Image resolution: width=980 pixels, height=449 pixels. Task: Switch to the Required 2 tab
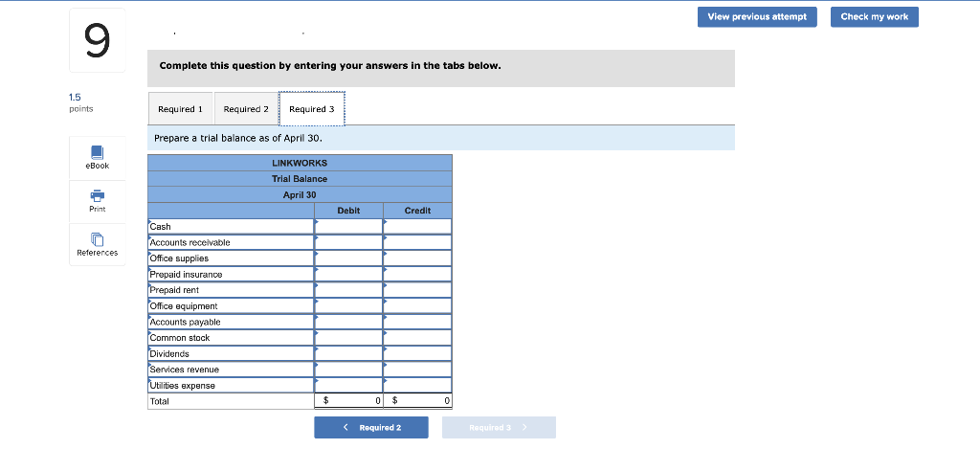[246, 109]
